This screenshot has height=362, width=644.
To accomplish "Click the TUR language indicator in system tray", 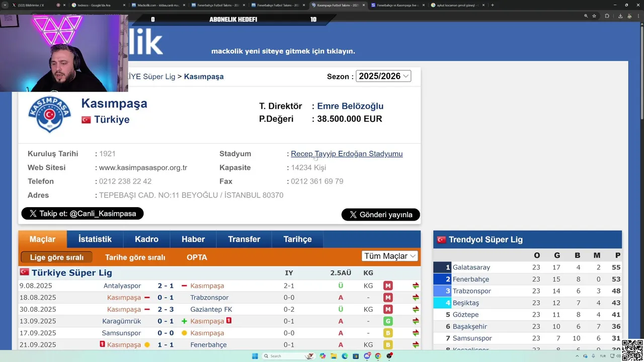I will [x=603, y=356].
